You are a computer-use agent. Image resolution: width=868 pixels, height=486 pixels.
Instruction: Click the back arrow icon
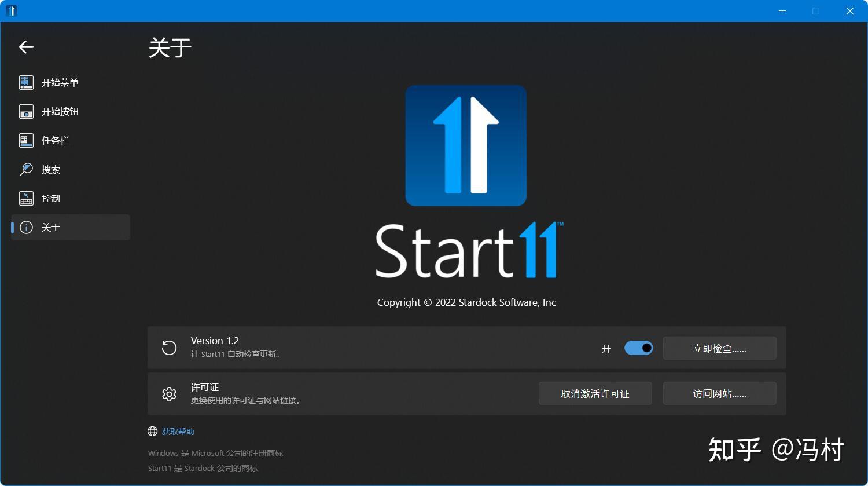tap(27, 47)
